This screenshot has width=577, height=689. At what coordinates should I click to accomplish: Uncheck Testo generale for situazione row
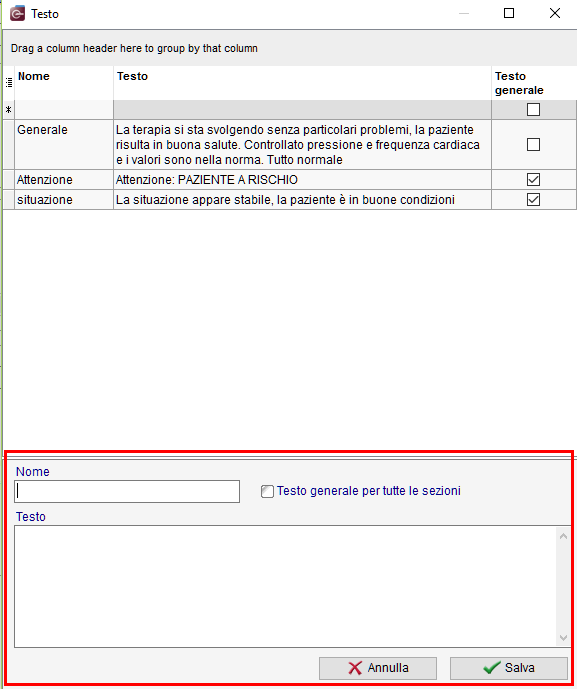coord(533,199)
